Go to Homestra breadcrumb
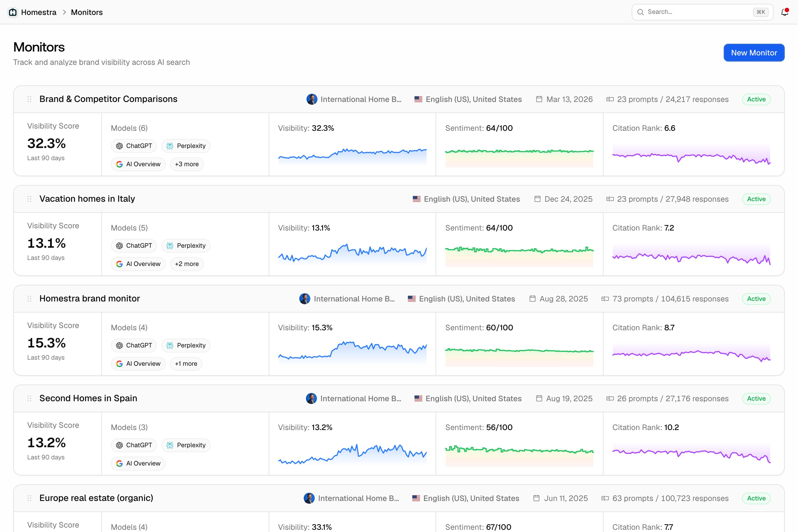798x532 pixels. [39, 12]
